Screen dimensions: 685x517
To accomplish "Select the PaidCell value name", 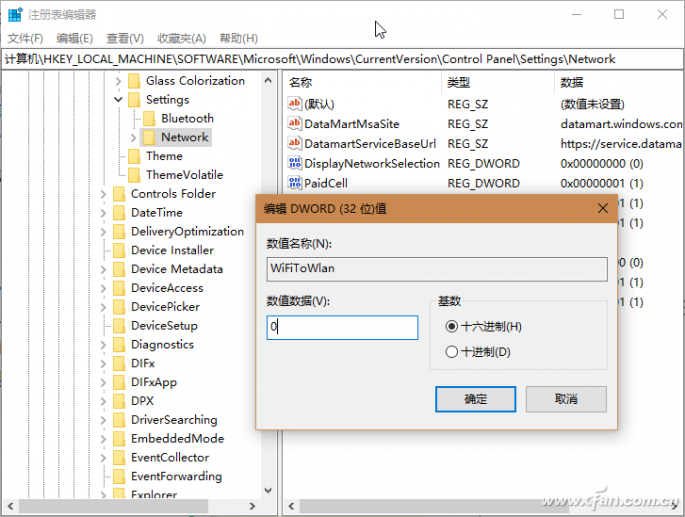I will (326, 183).
